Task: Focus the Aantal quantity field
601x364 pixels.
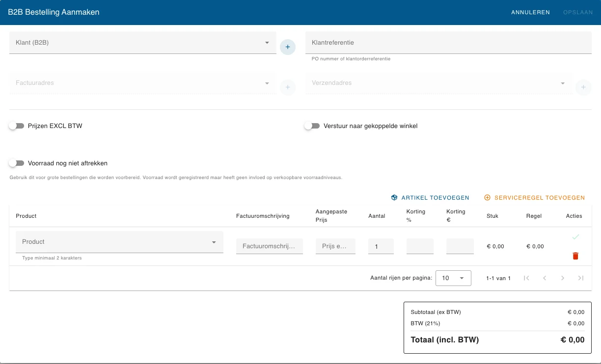Action: pos(381,246)
